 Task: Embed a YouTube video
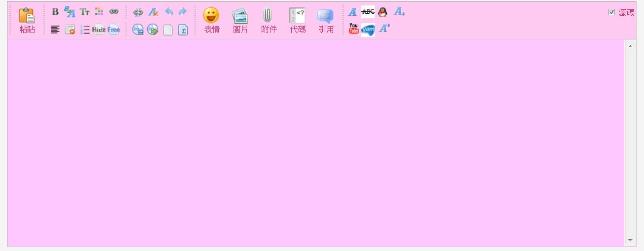coord(353,29)
